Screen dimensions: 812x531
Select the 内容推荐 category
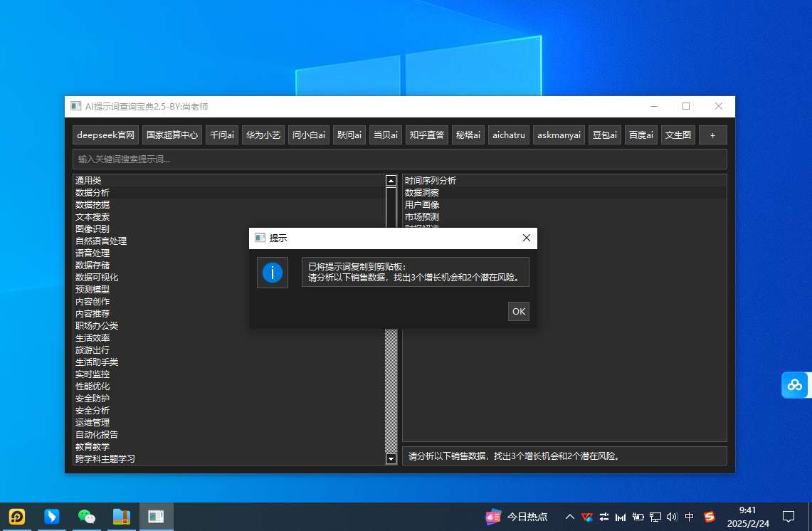[162, 313]
